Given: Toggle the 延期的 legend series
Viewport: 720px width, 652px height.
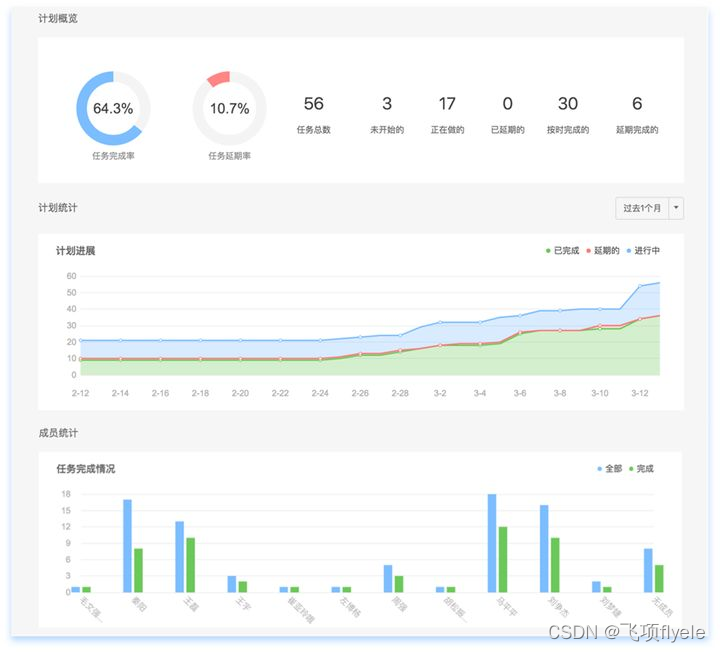Looking at the screenshot, I should pos(602,251).
